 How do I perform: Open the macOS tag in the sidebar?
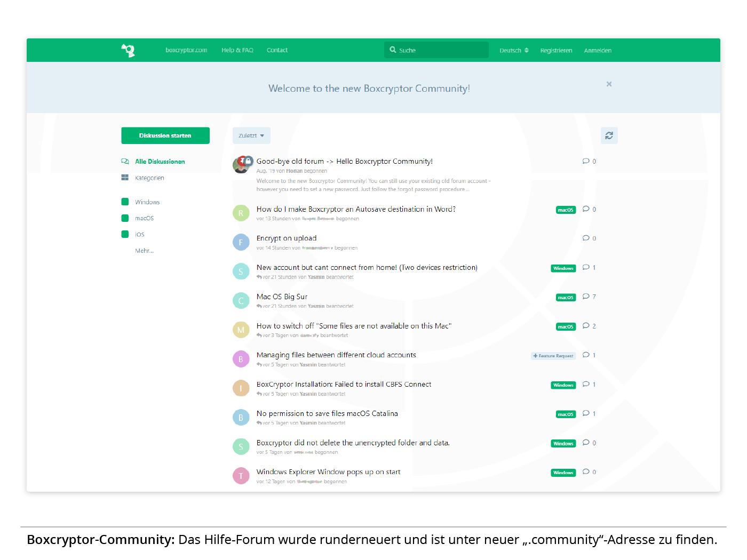[144, 218]
